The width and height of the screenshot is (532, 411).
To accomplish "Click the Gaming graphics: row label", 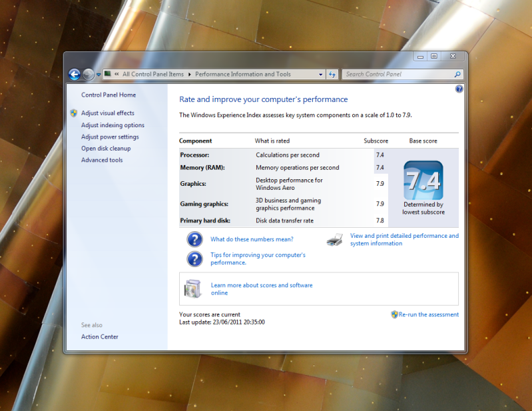I will coord(204,204).
